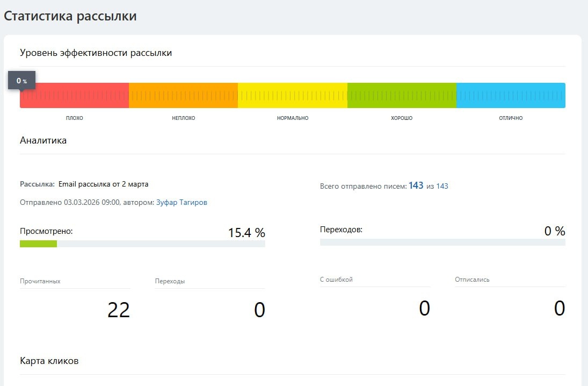Screen dimensions: 588x386
Task: Click the yellow НОРМАЛЬНО segment of scale
Action: [293, 95]
